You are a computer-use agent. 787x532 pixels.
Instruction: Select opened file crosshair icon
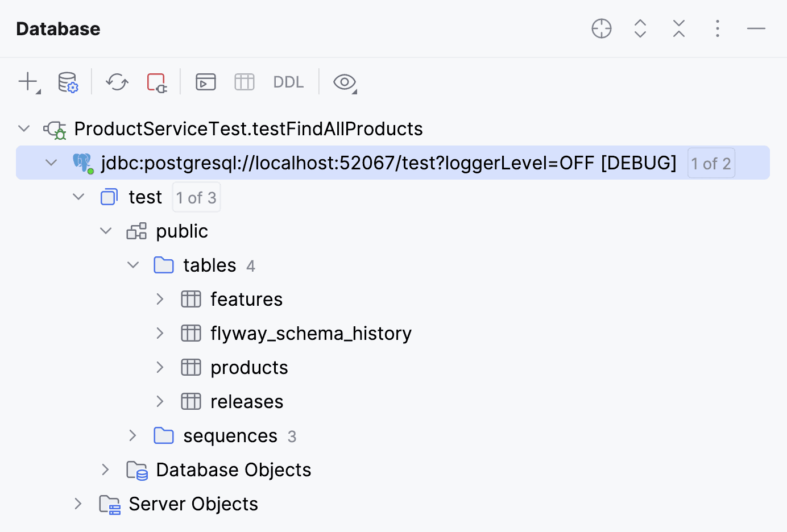coord(601,28)
